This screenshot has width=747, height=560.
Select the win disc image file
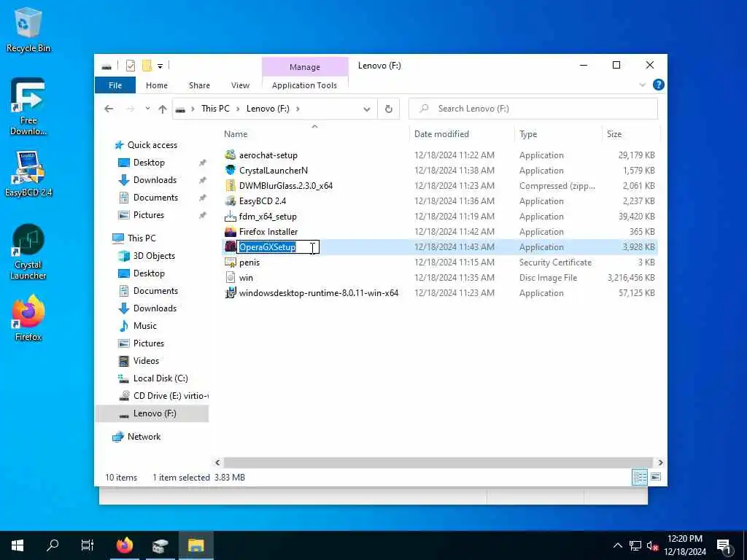[x=246, y=278]
